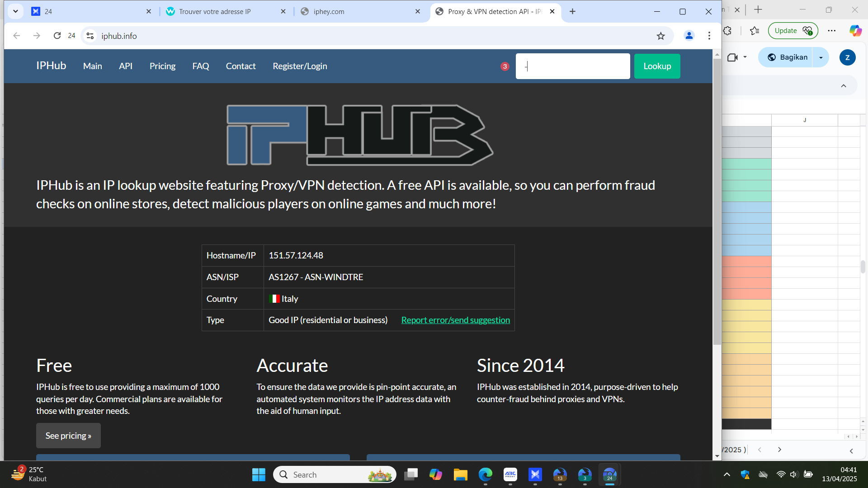This screenshot has height=488, width=868.
Task: Click the taskbar Search box
Action: point(335,474)
